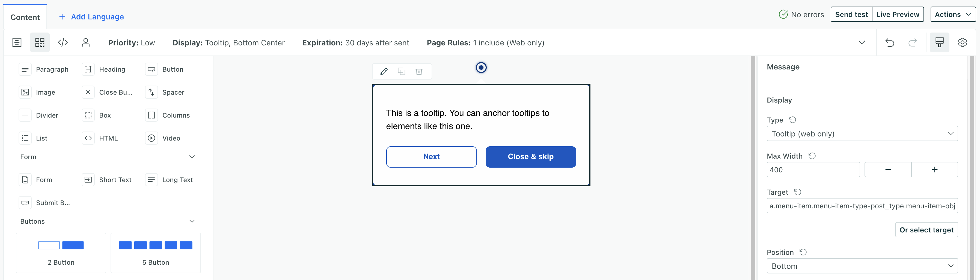Open the Actions menu

tap(953, 14)
